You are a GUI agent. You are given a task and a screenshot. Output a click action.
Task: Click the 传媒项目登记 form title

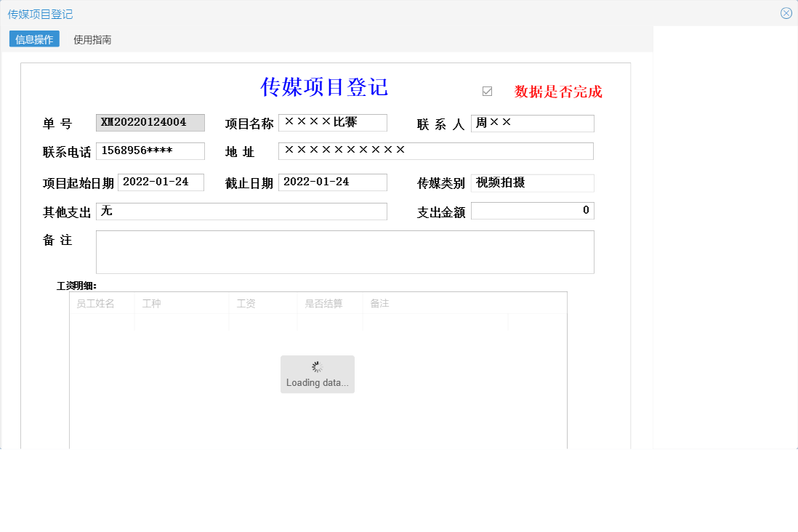click(325, 87)
